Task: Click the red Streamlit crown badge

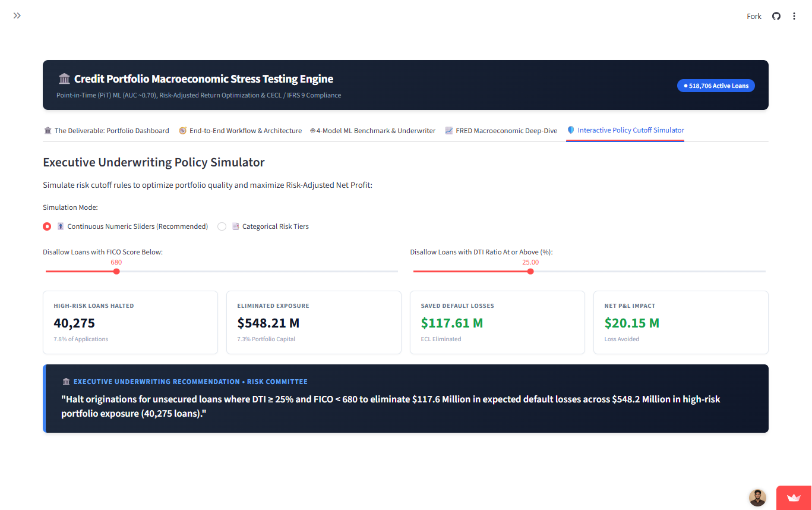Action: pyautogui.click(x=794, y=498)
